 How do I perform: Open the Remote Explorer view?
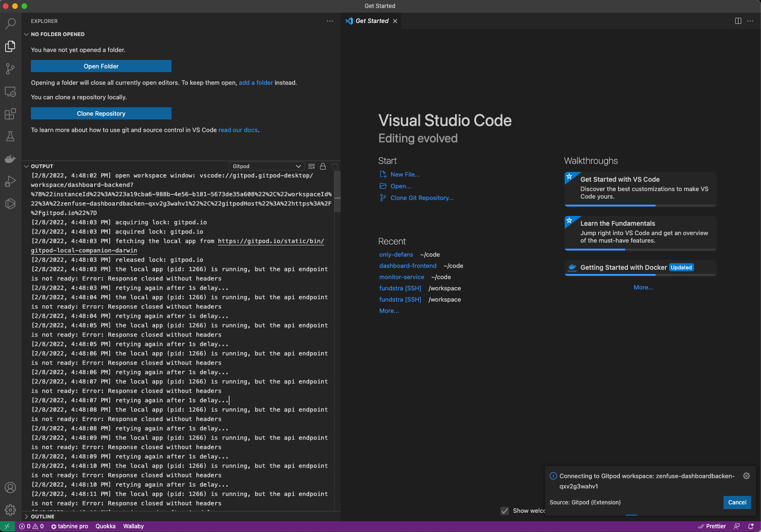10,92
